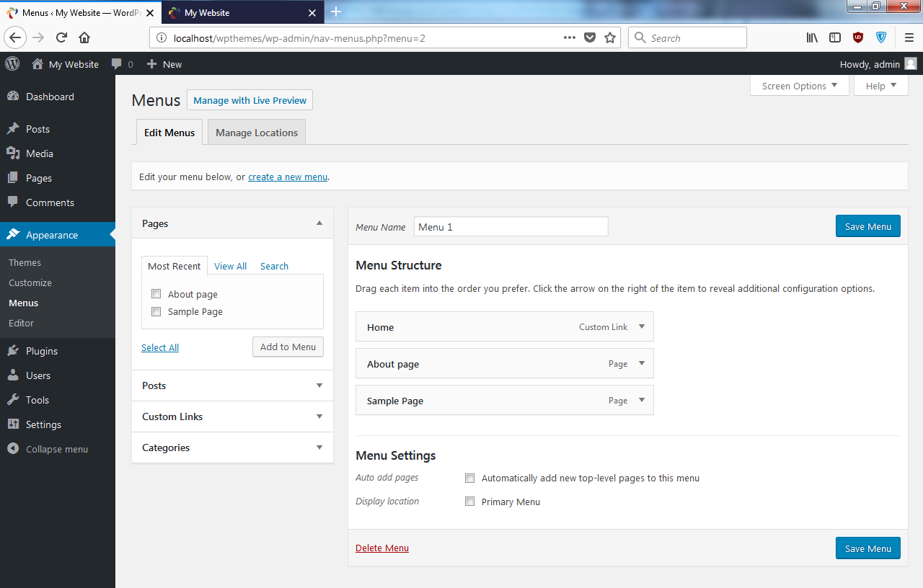Click the Plugins icon in sidebar
The width and height of the screenshot is (923, 588).
13,351
